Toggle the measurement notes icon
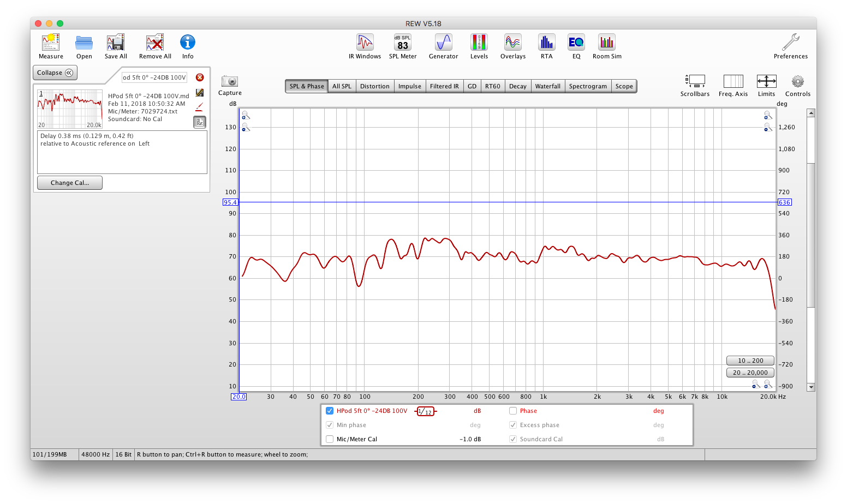This screenshot has width=847, height=504. (x=200, y=122)
